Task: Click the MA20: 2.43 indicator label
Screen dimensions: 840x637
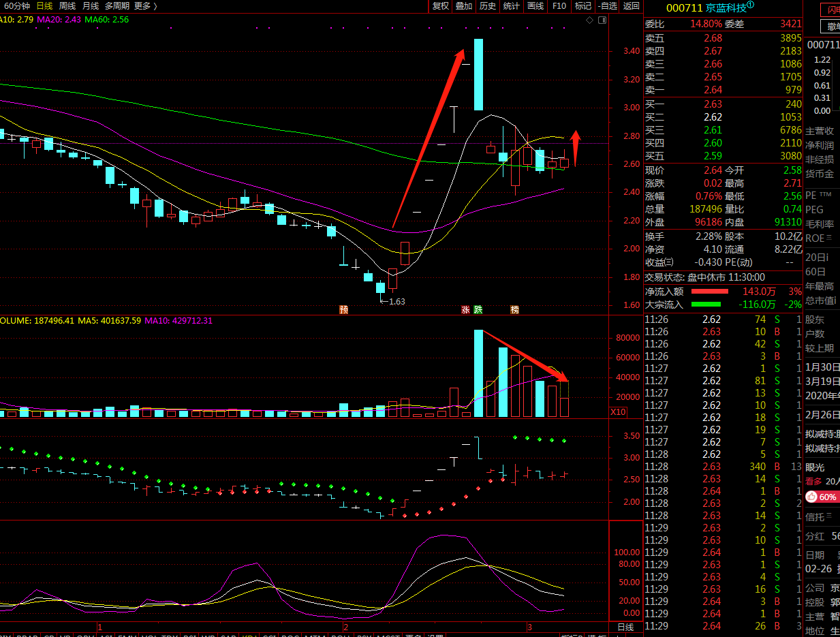Action: click(59, 20)
